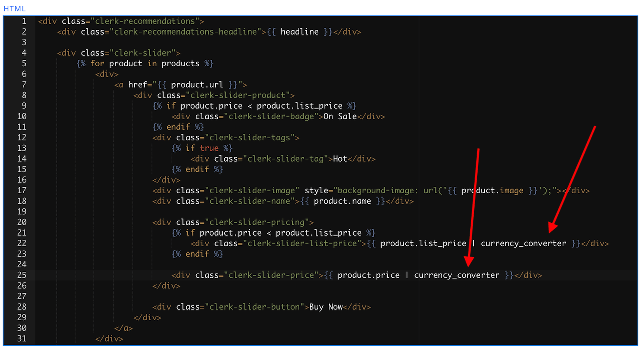
Task: Click line number 1 in the gutter
Action: pyautogui.click(x=24, y=21)
